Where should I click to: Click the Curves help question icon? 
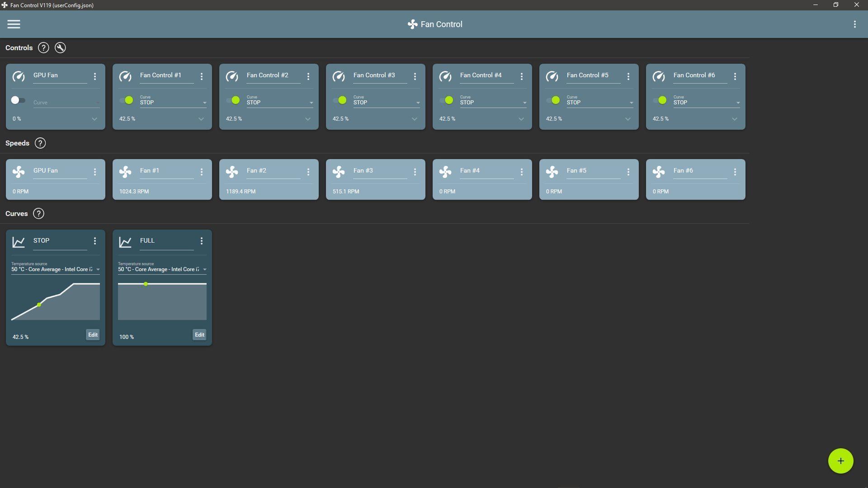point(39,214)
